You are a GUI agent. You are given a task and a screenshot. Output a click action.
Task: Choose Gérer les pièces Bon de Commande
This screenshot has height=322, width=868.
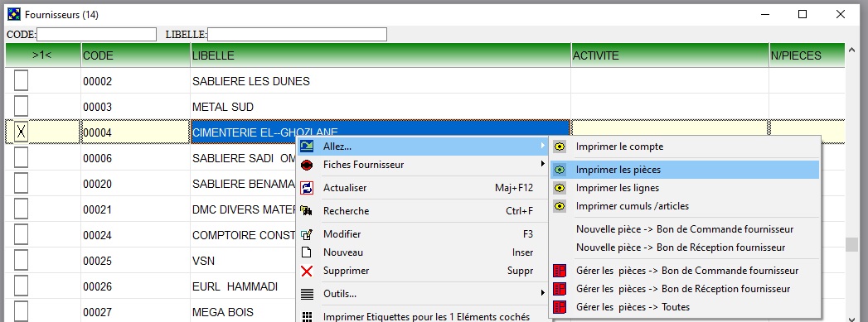click(x=684, y=271)
